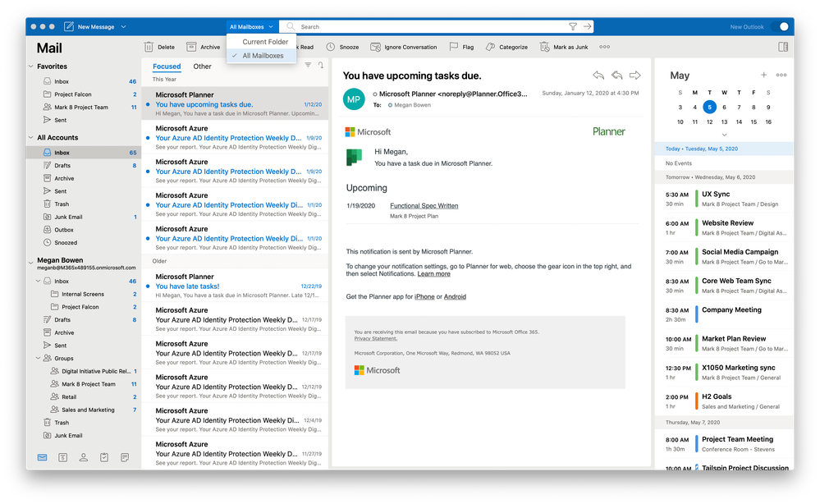Click inside the Search field

click(428, 26)
